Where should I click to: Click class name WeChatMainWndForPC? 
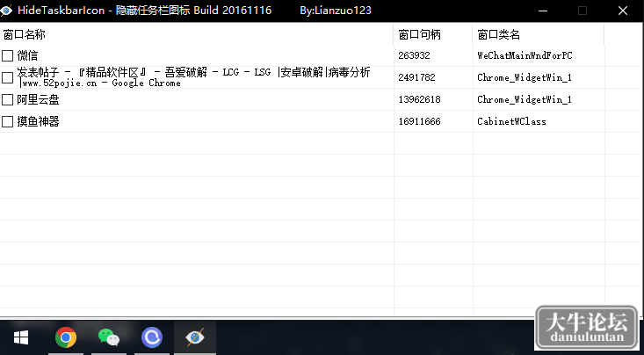[525, 55]
